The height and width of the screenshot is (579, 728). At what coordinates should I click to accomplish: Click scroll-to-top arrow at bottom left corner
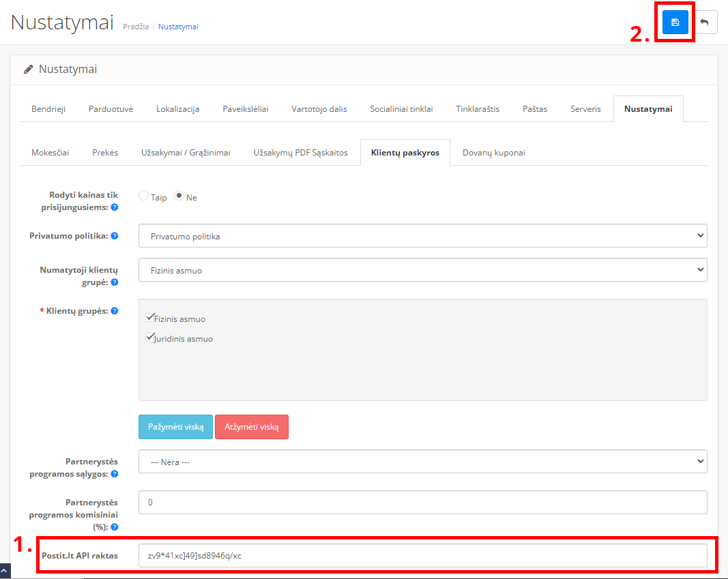pos(5,571)
